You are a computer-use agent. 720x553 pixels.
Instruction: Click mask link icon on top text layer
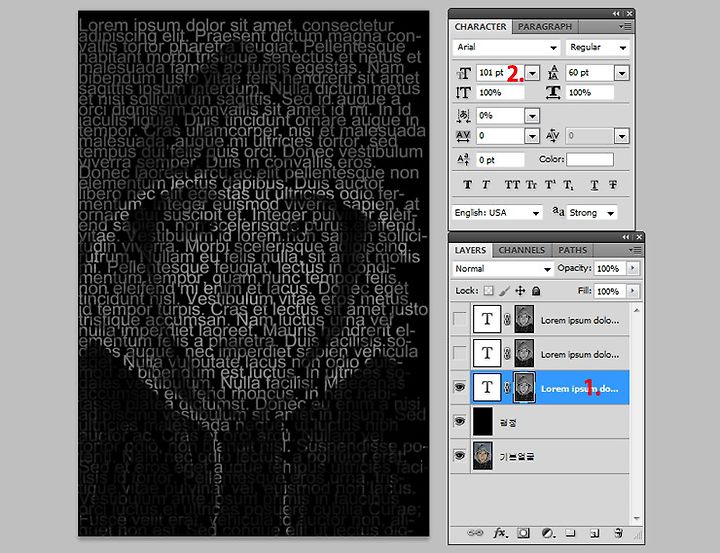click(x=507, y=319)
